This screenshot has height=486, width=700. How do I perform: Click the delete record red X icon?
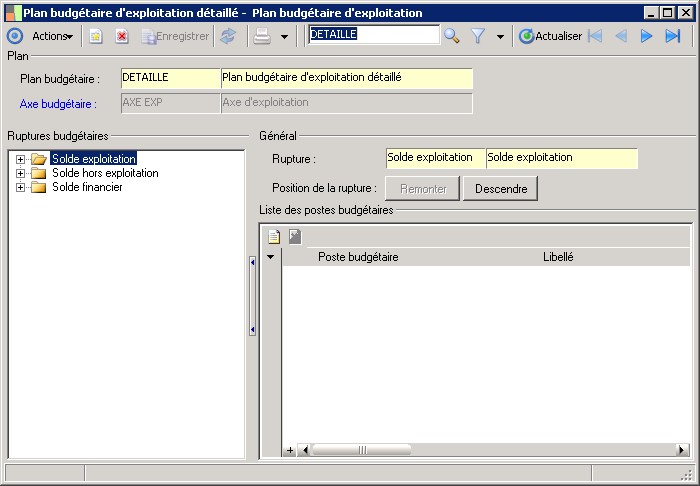(x=122, y=36)
